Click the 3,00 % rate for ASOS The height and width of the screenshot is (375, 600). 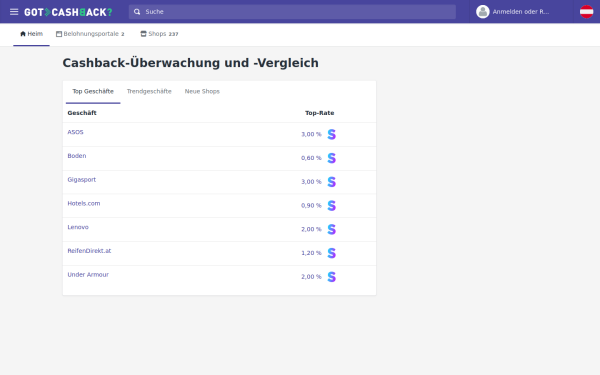coord(311,134)
